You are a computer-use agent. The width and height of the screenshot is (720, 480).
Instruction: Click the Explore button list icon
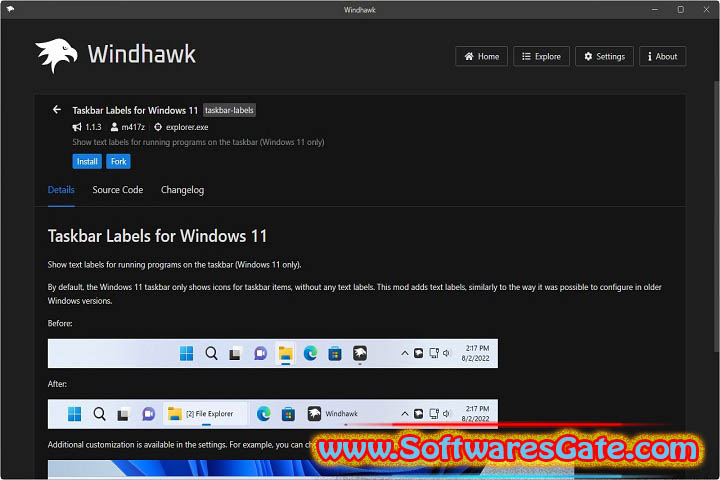pos(526,56)
